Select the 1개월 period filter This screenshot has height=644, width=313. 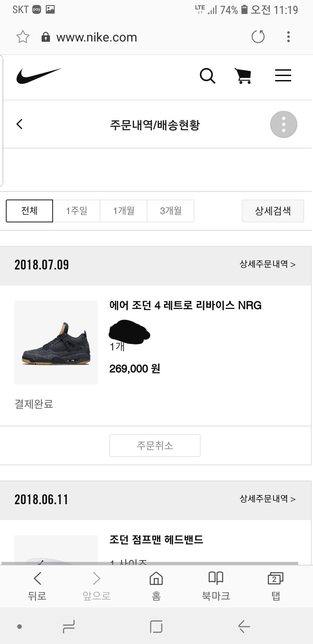coord(123,211)
